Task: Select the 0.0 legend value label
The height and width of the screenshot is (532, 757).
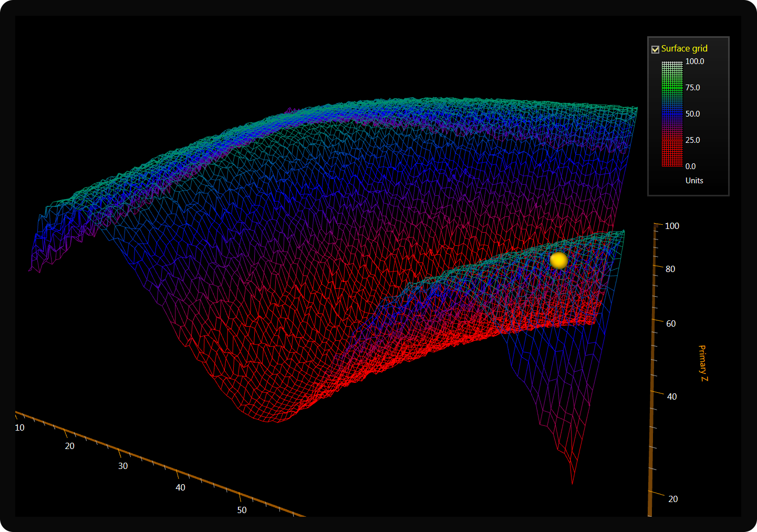Action: [690, 166]
